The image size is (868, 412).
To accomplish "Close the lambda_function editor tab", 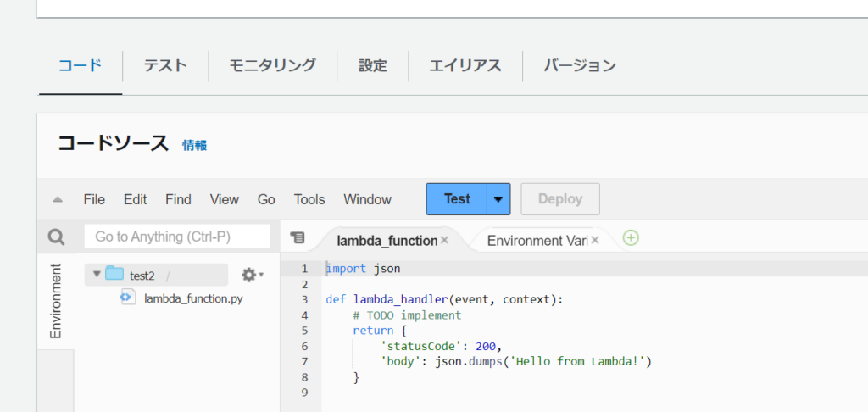I will [444, 241].
